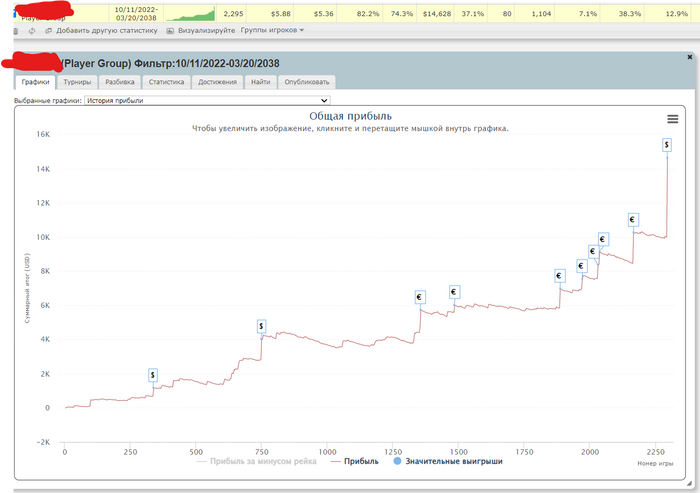Go to the 'Достижения' tab
This screenshot has width=700, height=493.
click(x=217, y=82)
